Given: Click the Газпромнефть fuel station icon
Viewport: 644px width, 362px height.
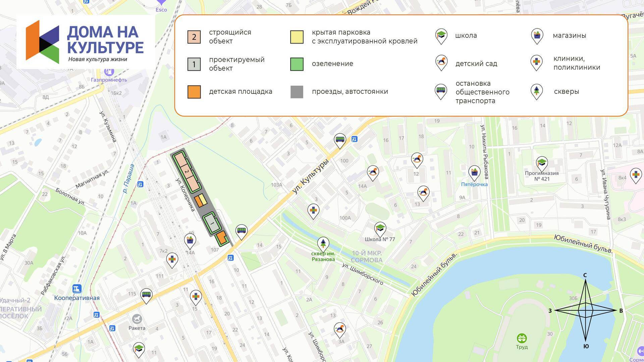Looking at the screenshot, I should pyautogui.click(x=109, y=72).
